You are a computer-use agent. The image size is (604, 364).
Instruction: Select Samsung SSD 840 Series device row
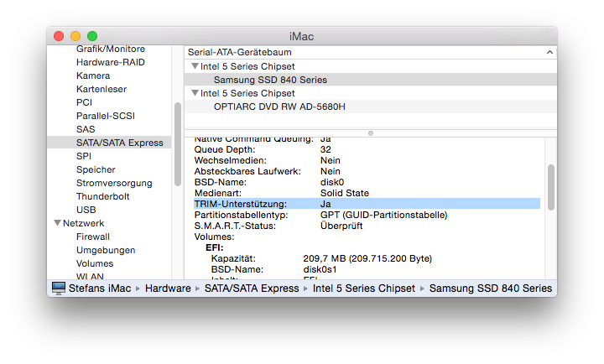tap(371, 80)
